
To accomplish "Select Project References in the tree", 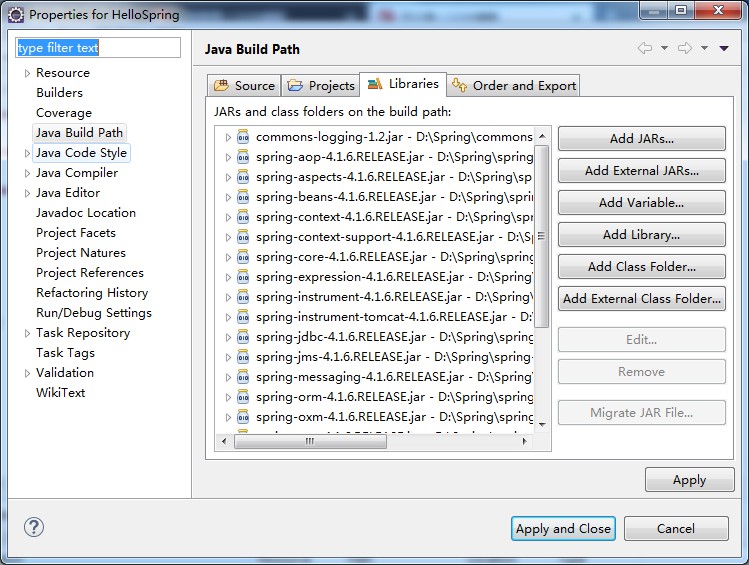I will [90, 273].
